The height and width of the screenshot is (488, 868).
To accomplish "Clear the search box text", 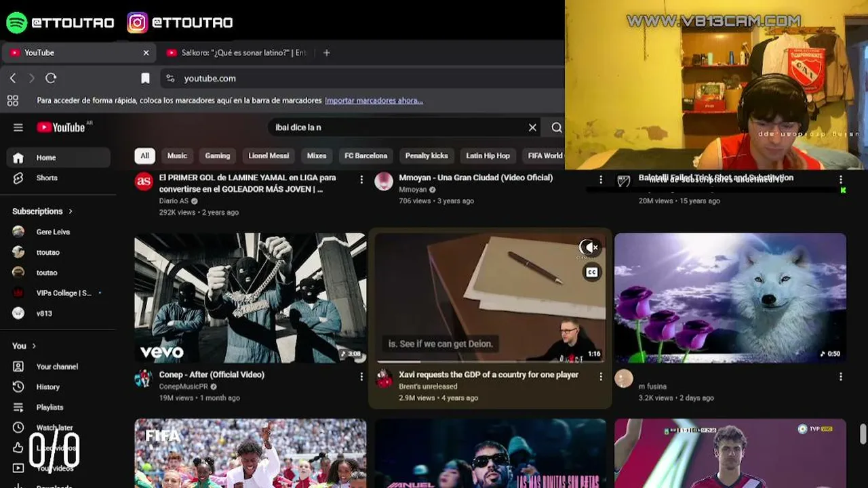I will pos(532,127).
